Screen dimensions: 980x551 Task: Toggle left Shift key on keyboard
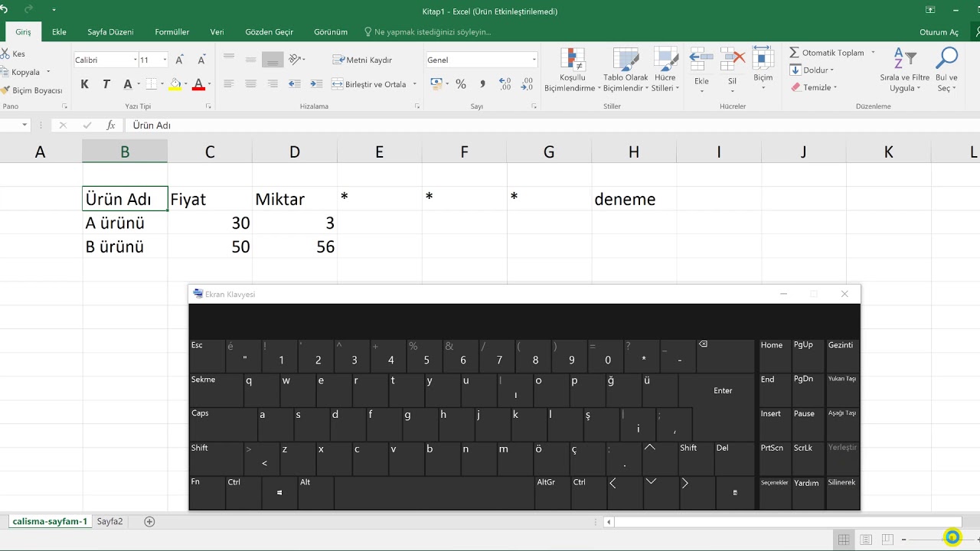[216, 459]
